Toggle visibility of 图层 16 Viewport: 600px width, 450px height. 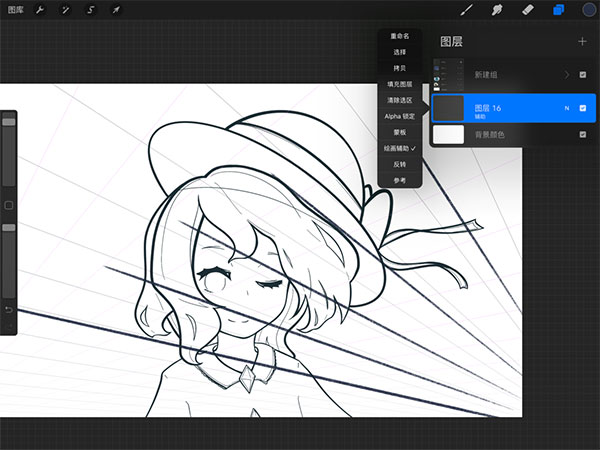click(x=583, y=107)
